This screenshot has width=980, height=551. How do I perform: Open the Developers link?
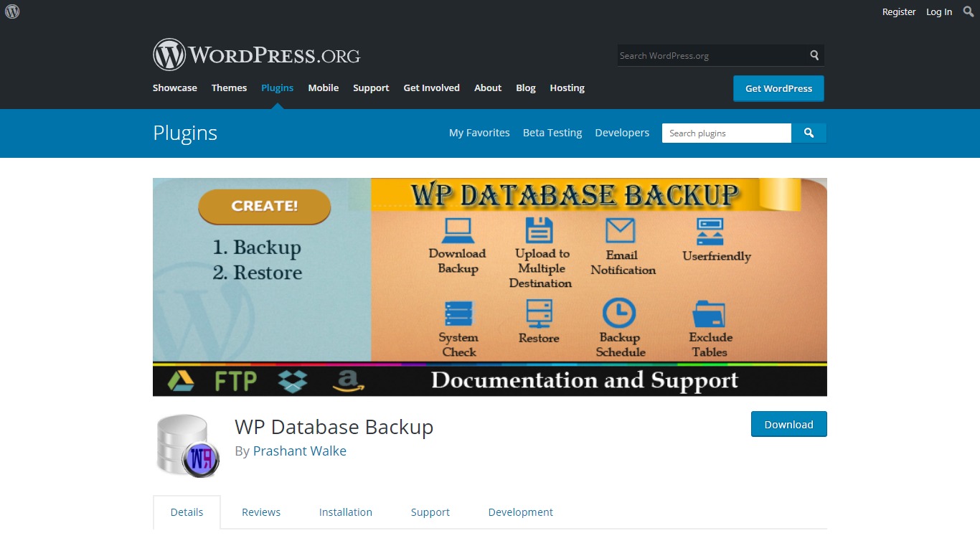(622, 133)
